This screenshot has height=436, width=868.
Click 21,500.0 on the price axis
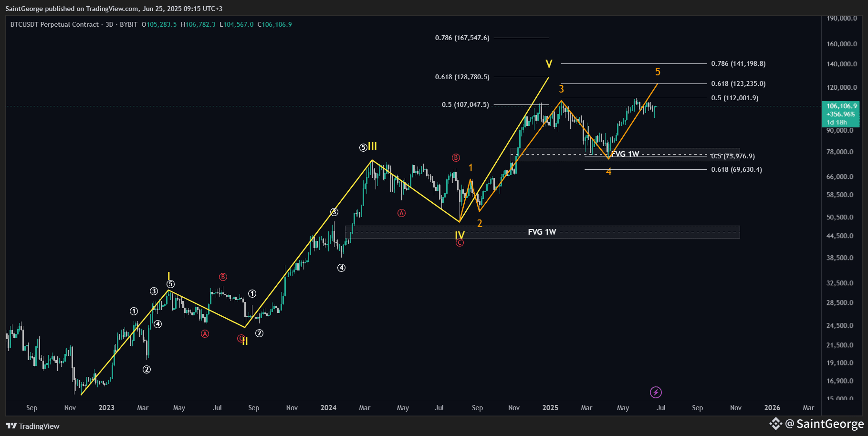coord(840,345)
